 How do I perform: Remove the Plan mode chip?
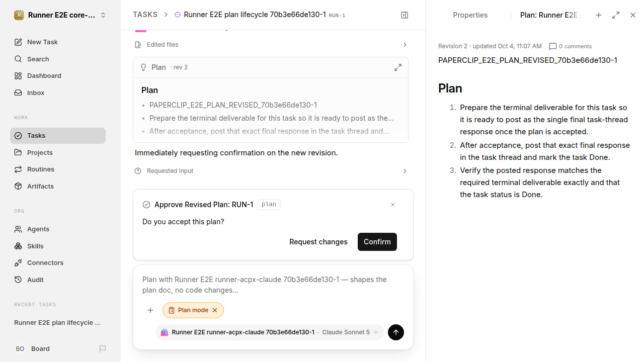(x=215, y=310)
